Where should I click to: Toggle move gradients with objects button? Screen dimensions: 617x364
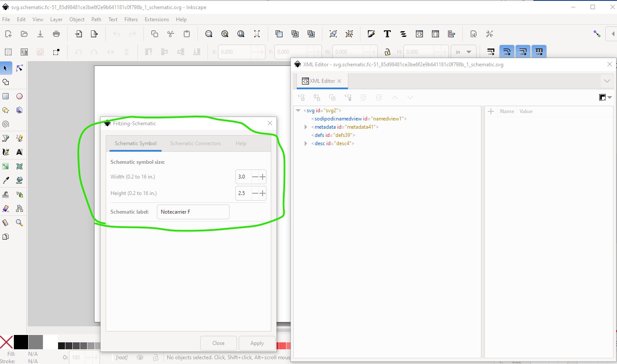(523, 52)
